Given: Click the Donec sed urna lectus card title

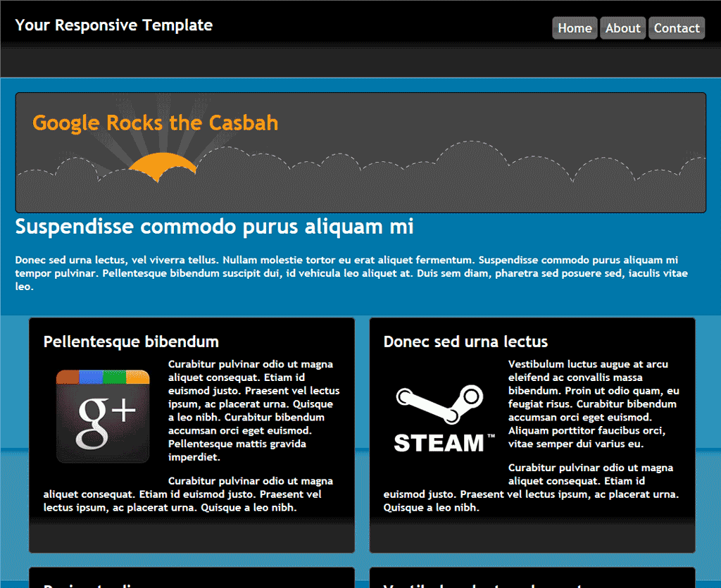Looking at the screenshot, I should coord(466,342).
